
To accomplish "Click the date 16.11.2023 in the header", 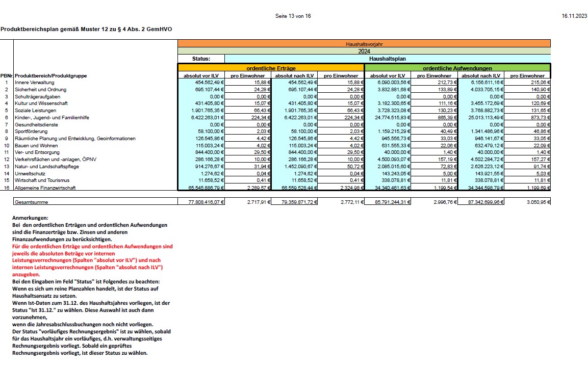I will pos(574,16).
